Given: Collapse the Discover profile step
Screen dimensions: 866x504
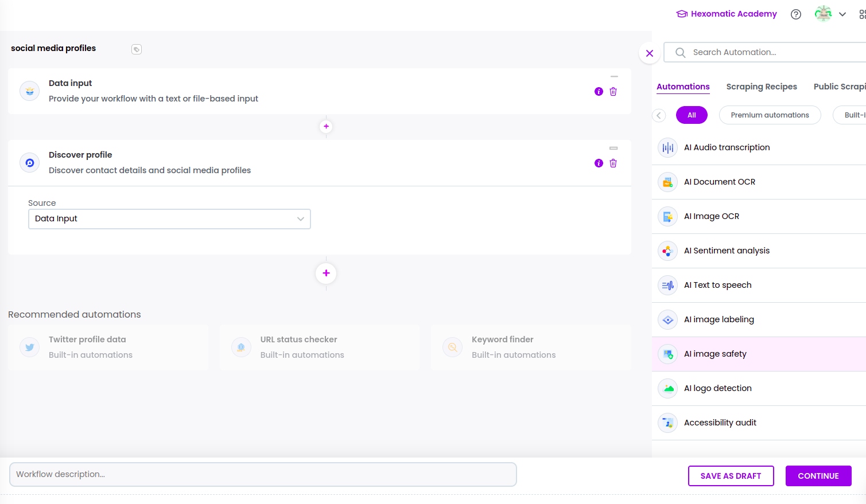Looking at the screenshot, I should point(614,148).
